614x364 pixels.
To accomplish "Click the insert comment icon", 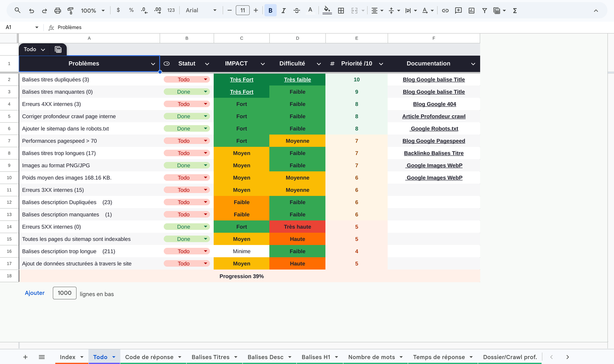I will (x=458, y=11).
